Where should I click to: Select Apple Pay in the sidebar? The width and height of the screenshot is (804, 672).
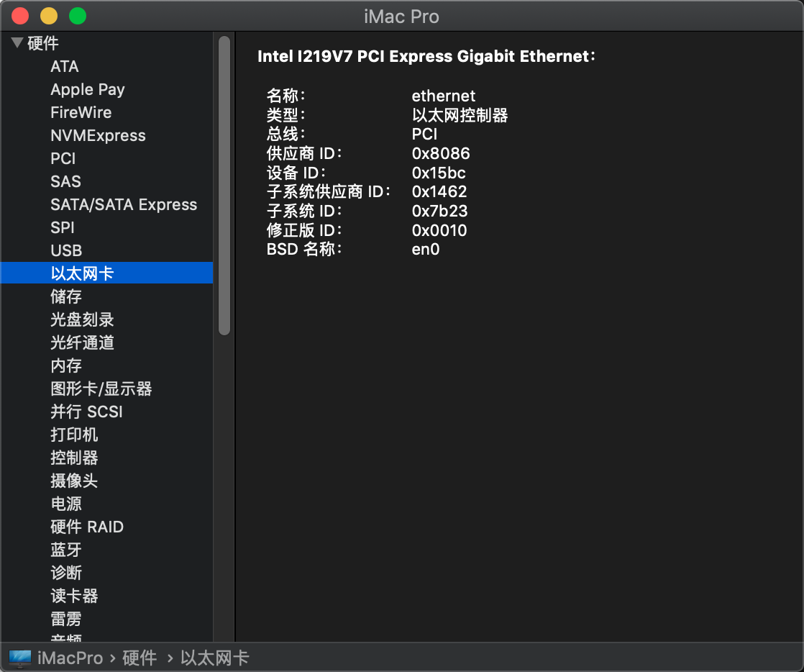(x=88, y=90)
